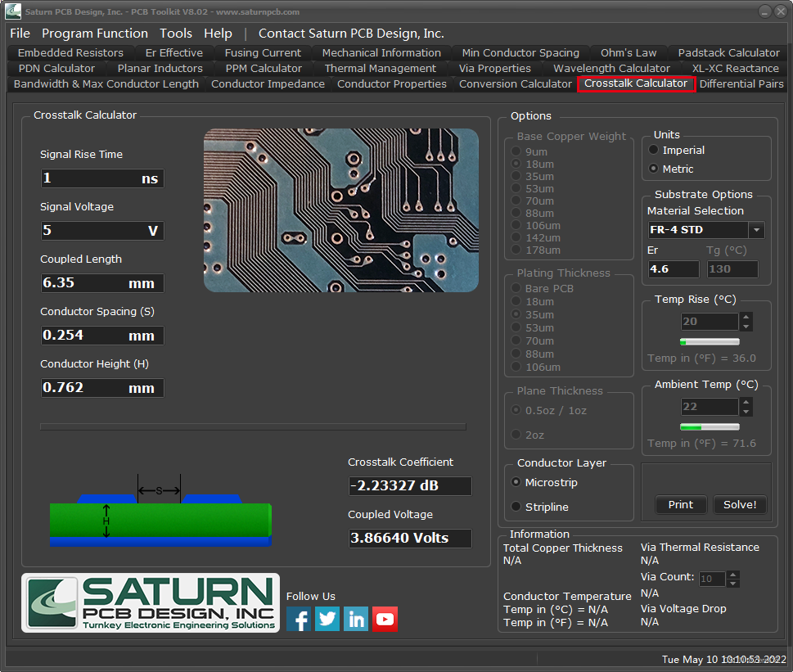Screen dimensions: 793x672
Task: Open the Material Selection dropdown
Action: 756,230
